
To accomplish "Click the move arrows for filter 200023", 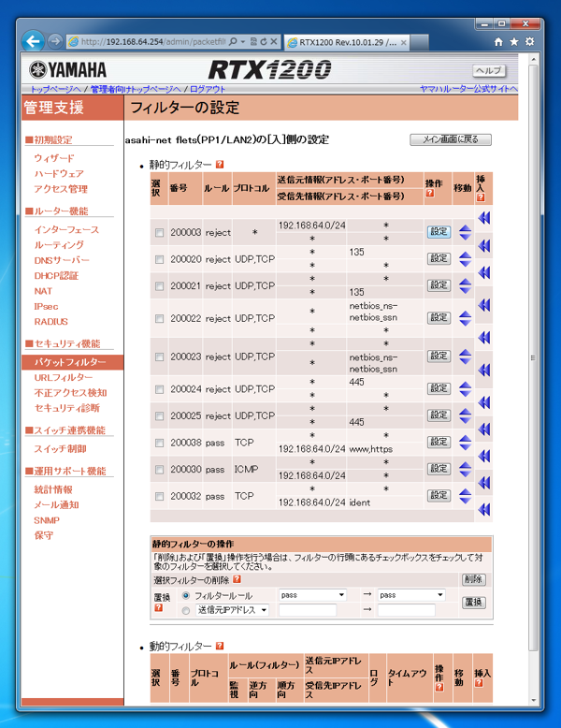I will (465, 357).
